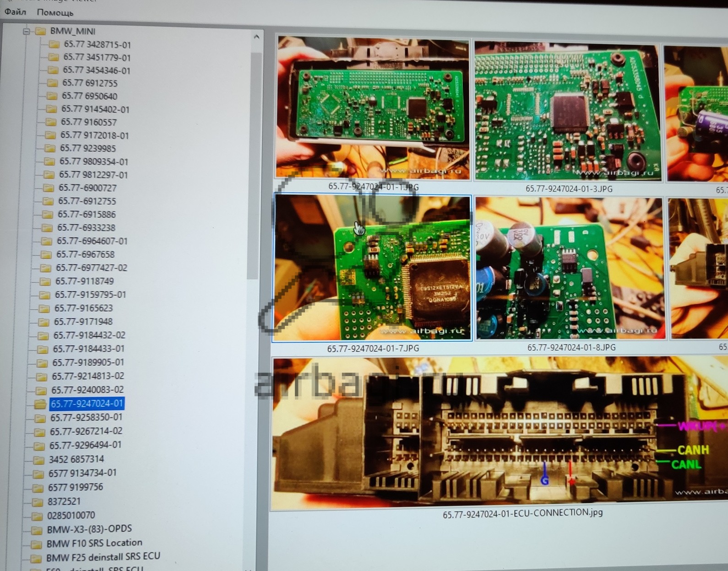
Task: Click folder icon of 65.77-9258350-01
Action: click(40, 418)
